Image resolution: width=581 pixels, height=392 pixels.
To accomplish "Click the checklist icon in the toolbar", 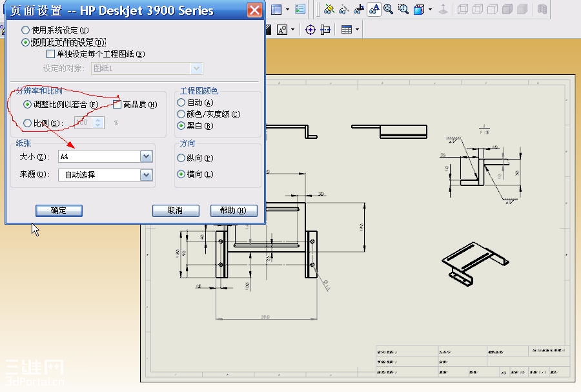I will click(300, 9).
